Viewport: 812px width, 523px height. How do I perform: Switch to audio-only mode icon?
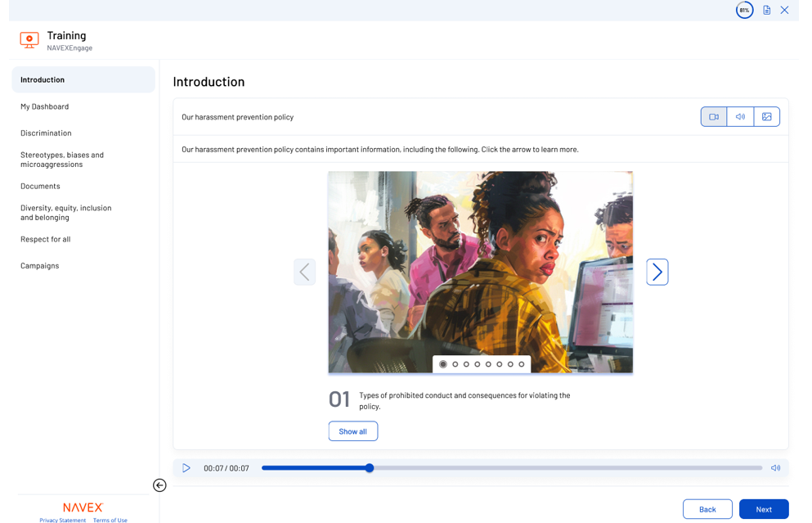pyautogui.click(x=741, y=116)
